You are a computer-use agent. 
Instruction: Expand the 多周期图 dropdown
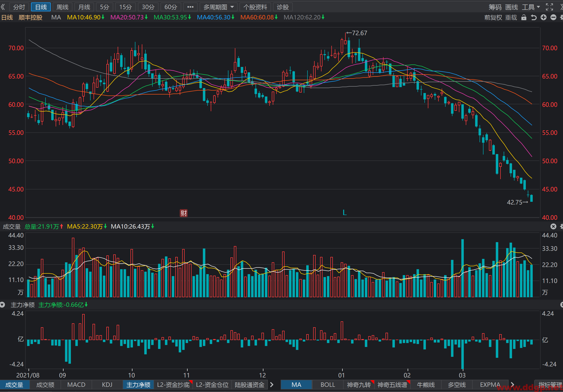(x=219, y=7)
